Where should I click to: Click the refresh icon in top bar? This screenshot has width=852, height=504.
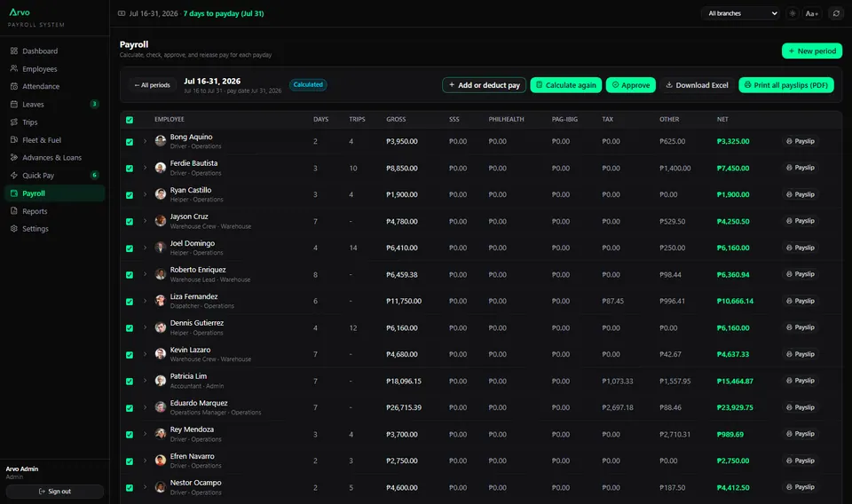(836, 13)
